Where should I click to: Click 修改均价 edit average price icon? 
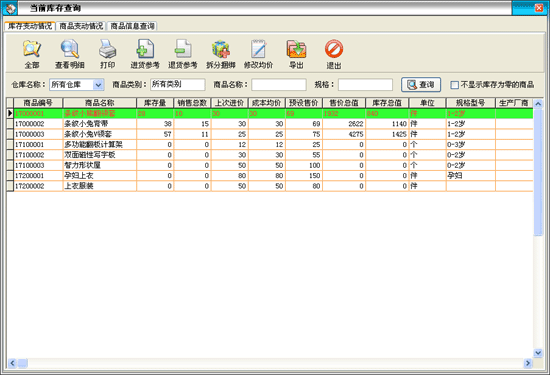pyautogui.click(x=259, y=49)
